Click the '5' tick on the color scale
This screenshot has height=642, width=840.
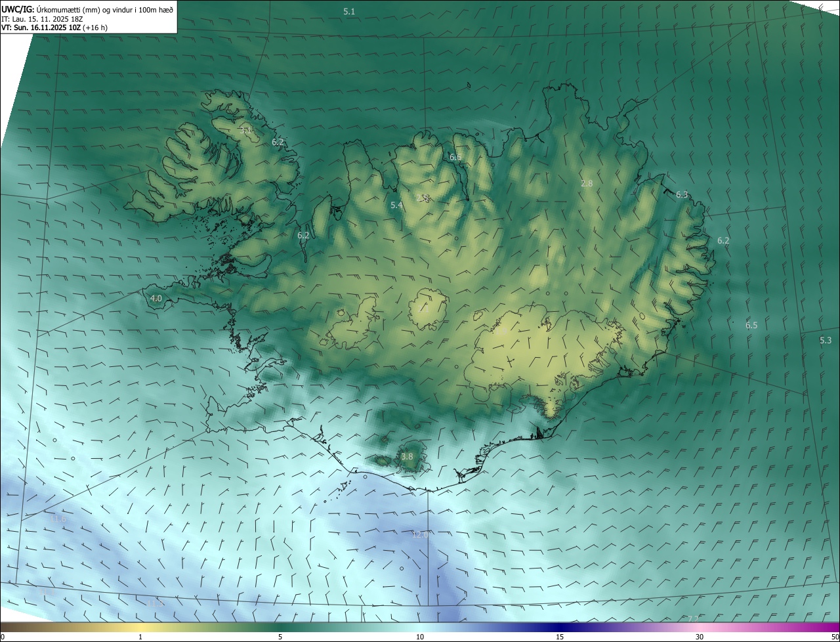[280, 637]
